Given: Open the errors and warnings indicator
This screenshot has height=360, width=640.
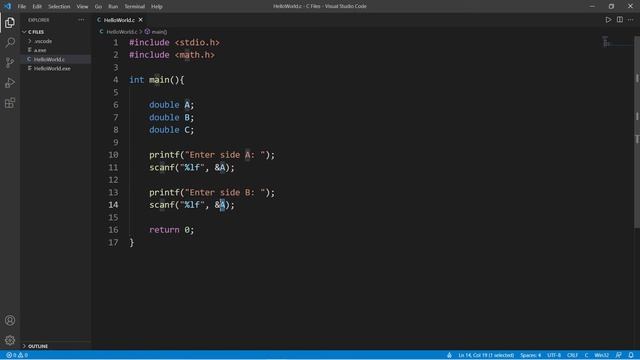Looking at the screenshot, I should 17,355.
